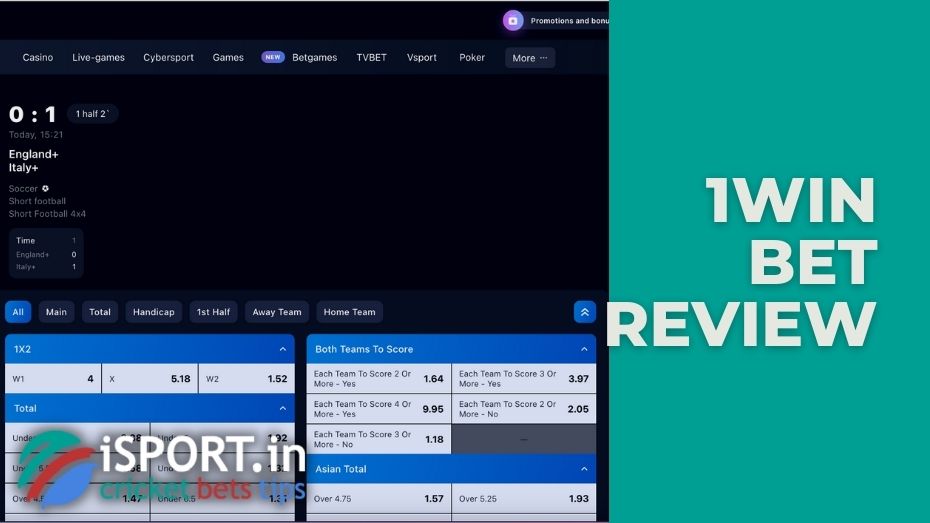Open the Poker section
Screen dimensions: 930x523
point(472,58)
